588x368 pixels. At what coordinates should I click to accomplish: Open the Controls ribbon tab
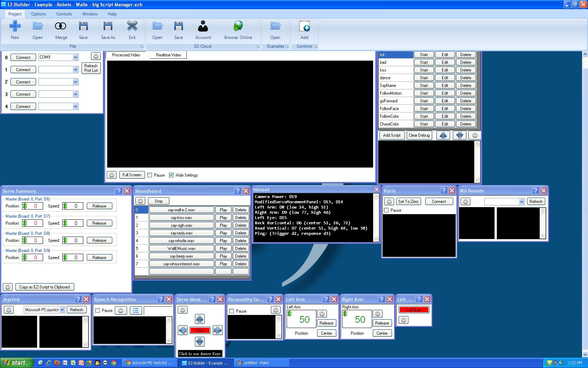[x=64, y=14]
